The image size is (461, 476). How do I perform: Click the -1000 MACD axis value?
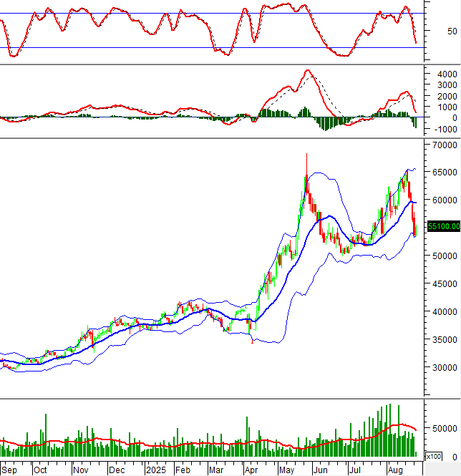point(446,129)
